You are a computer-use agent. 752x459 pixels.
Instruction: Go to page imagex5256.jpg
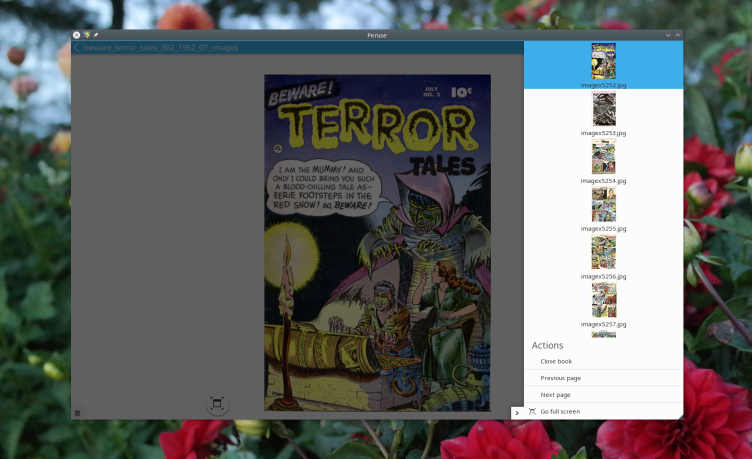604,252
